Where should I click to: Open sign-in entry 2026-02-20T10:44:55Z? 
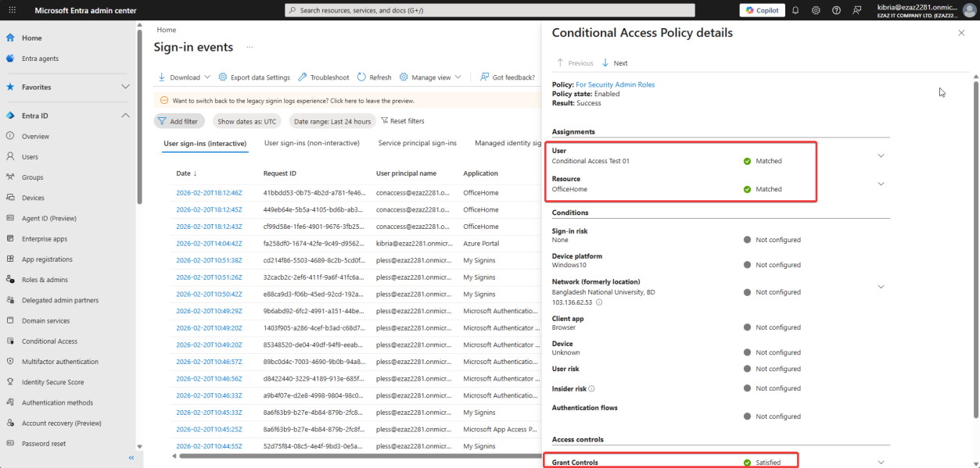[209, 446]
